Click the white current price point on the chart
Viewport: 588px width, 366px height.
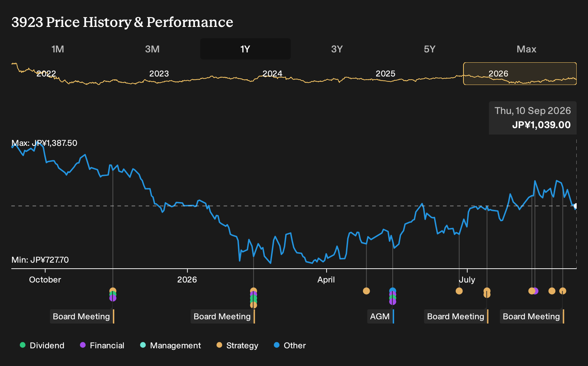576,206
